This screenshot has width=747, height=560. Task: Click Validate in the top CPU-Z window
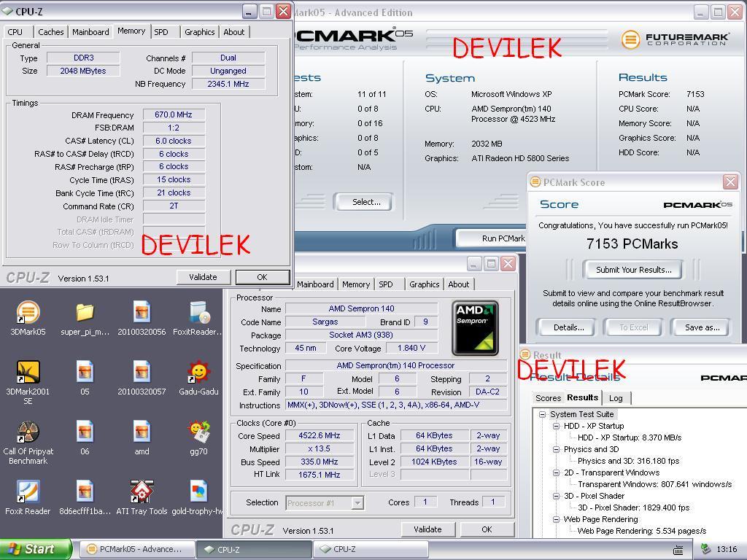click(203, 277)
